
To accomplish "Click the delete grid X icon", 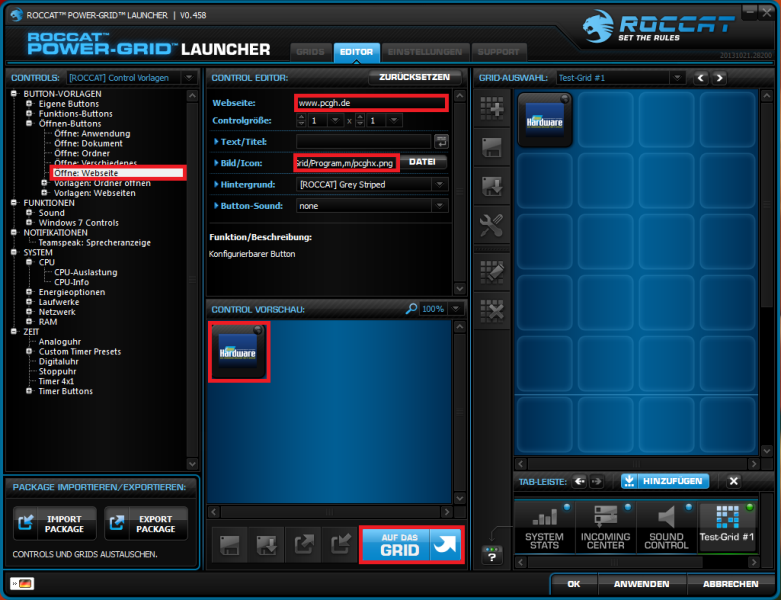I will [492, 311].
